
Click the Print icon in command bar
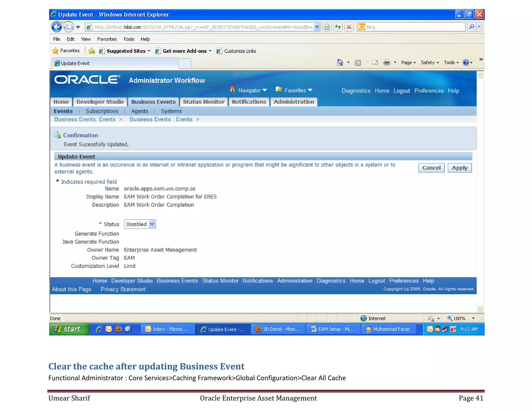point(387,63)
